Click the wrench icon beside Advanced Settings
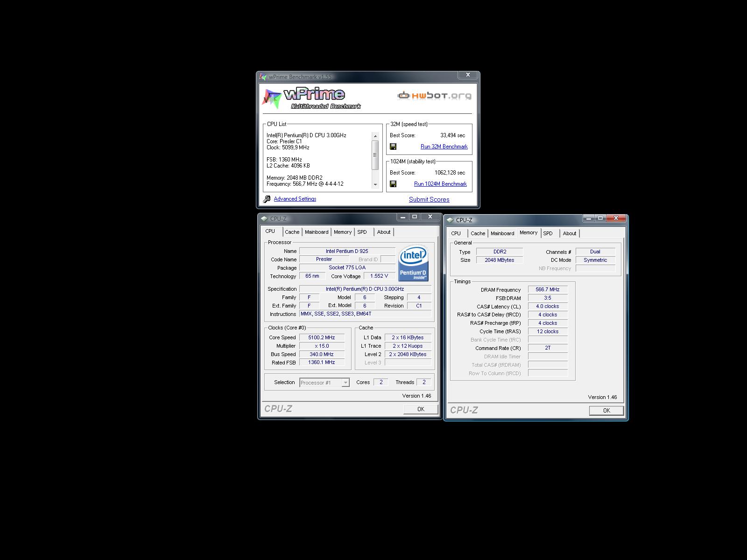The image size is (747, 560). click(267, 199)
